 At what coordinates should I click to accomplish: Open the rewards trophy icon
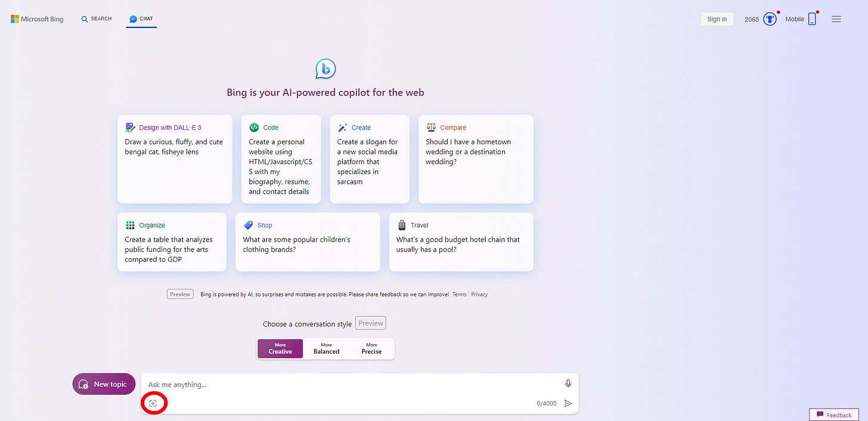tap(770, 19)
